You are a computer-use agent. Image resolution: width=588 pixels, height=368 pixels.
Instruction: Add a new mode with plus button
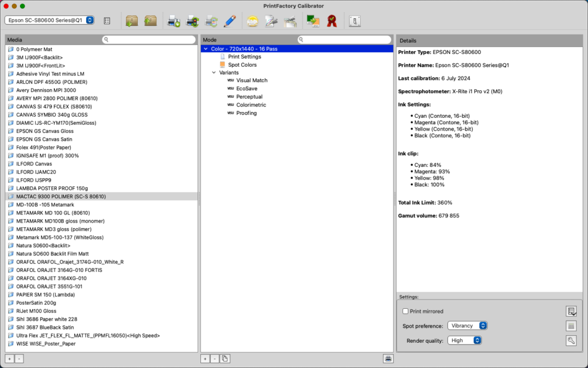tap(205, 359)
